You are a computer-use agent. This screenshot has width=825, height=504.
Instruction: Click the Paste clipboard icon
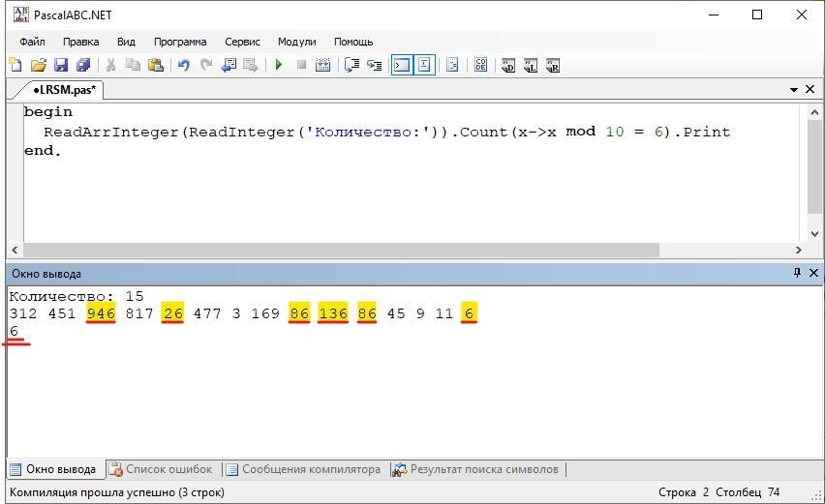pos(156,65)
